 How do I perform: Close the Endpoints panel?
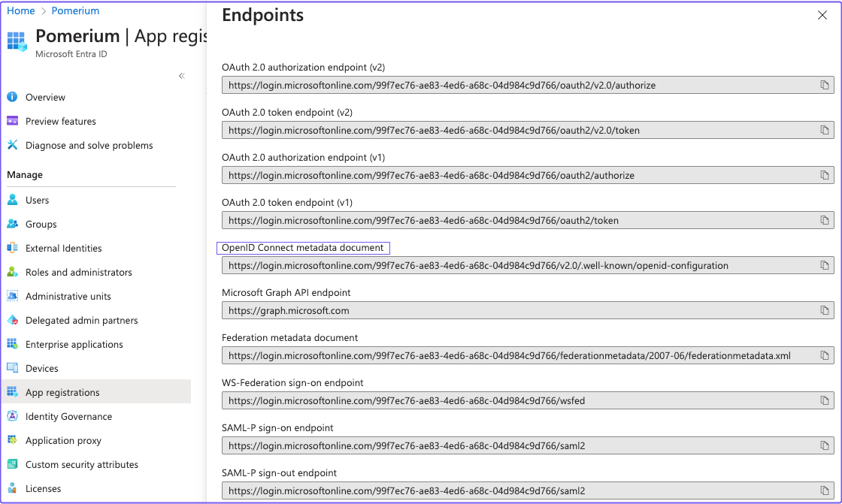coord(822,15)
